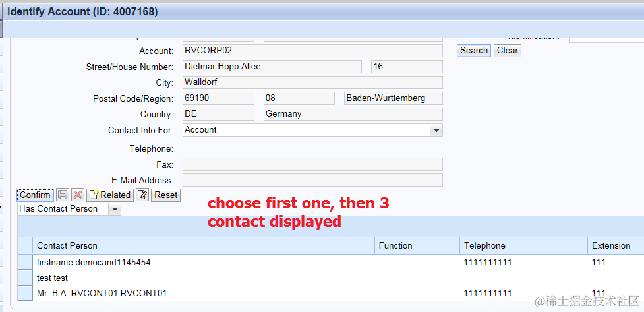Select the row selector for Mr. B.A. RVCONT01
644x312 pixels.
point(26,294)
